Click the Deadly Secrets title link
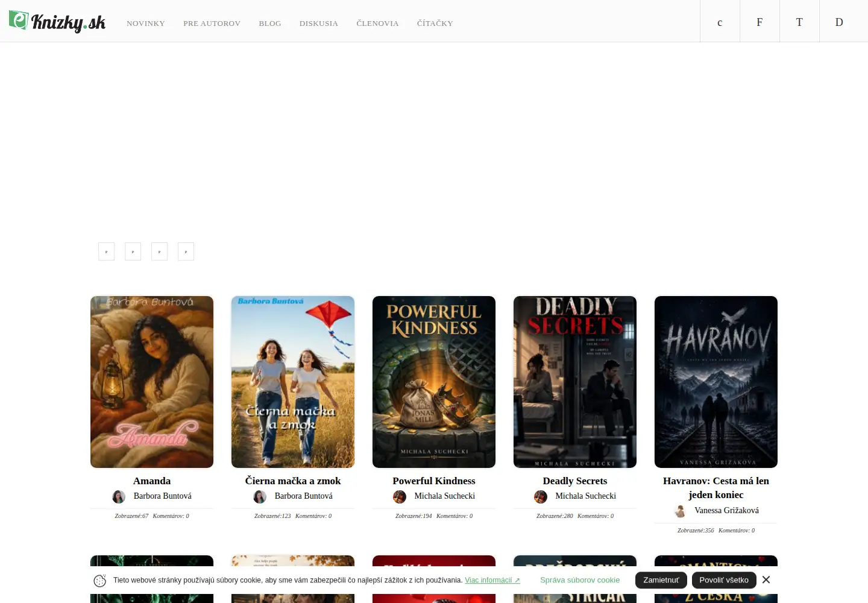 point(575,481)
